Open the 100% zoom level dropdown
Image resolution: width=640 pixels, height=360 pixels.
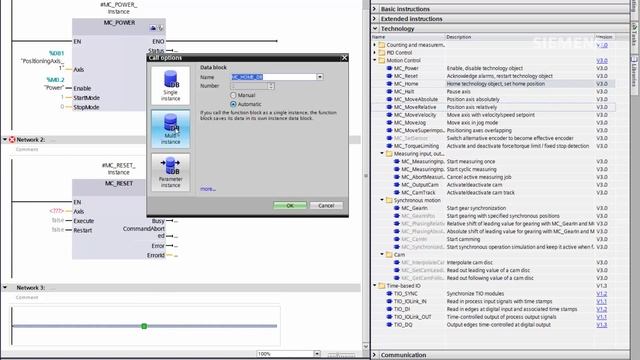[317, 353]
